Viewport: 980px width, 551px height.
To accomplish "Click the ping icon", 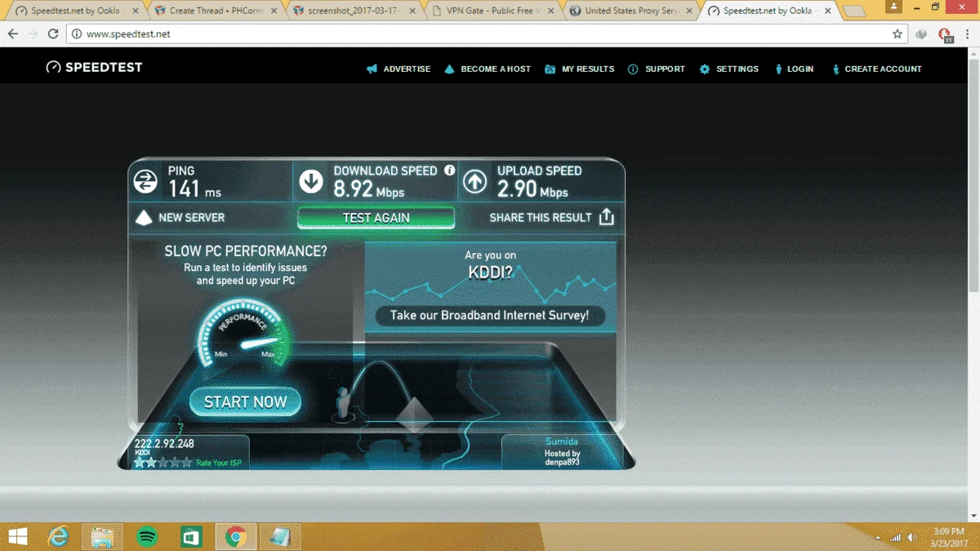I will click(x=145, y=181).
